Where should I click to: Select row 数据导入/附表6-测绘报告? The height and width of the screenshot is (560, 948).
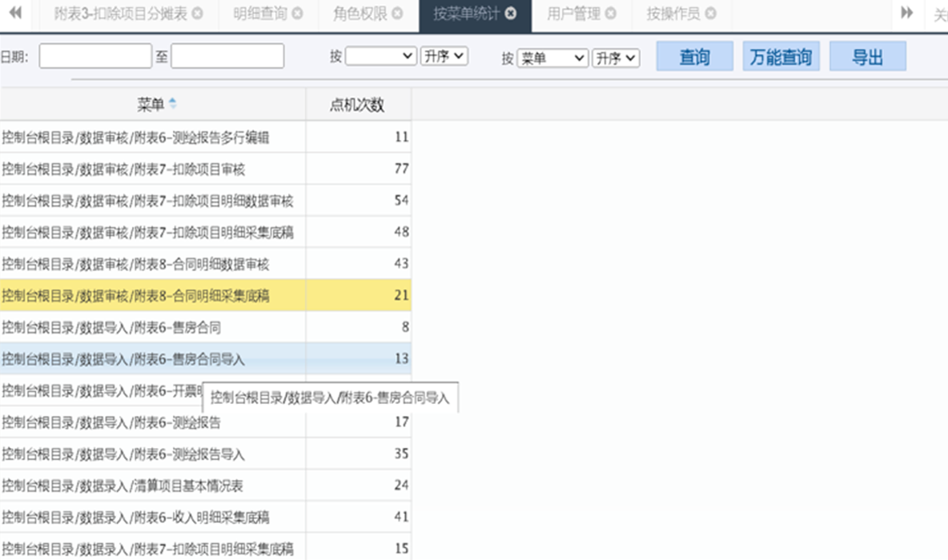206,422
